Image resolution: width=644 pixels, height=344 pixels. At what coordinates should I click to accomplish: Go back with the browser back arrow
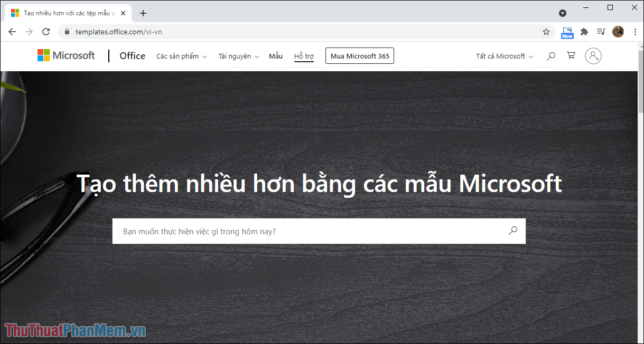coord(12,32)
